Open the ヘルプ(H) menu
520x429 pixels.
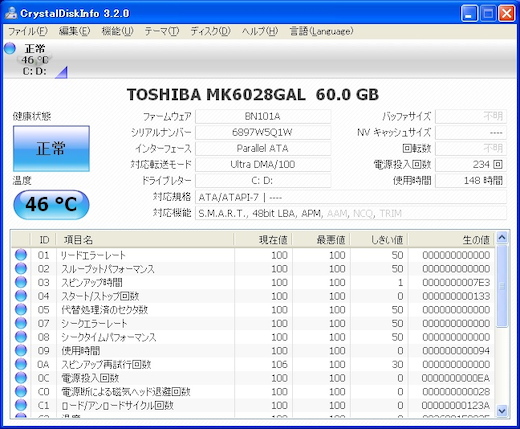pos(260,31)
